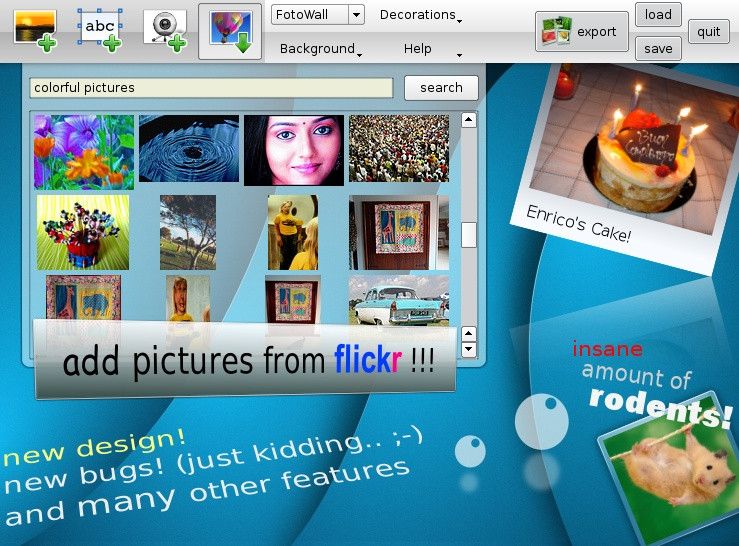739x546 pixels.
Task: Select the 'and many other features' text
Action: click(207, 492)
